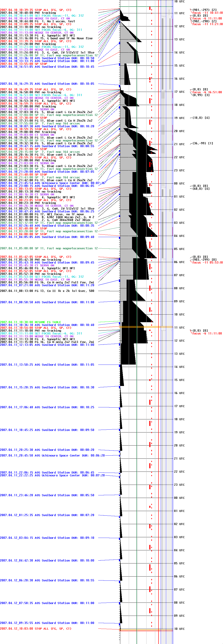
Task: Select the (901,-297) [2] pointing label
Action: point(204,10)
